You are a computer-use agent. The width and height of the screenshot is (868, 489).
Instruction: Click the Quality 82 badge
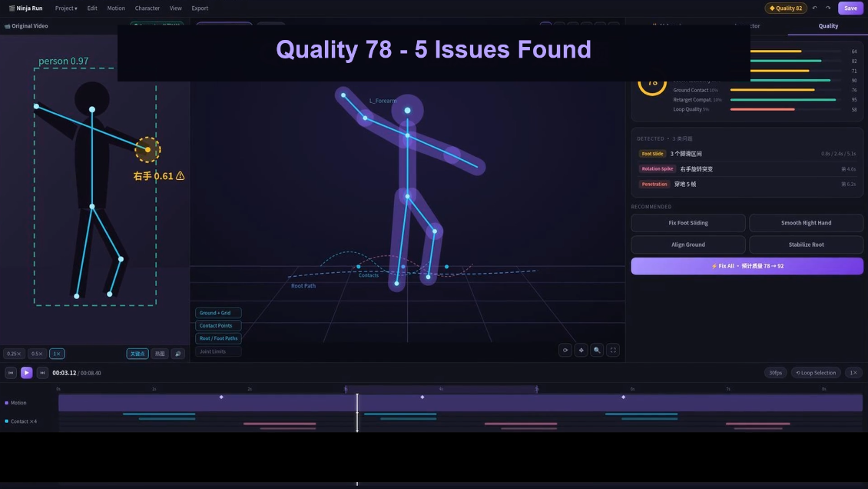pyautogui.click(x=786, y=8)
